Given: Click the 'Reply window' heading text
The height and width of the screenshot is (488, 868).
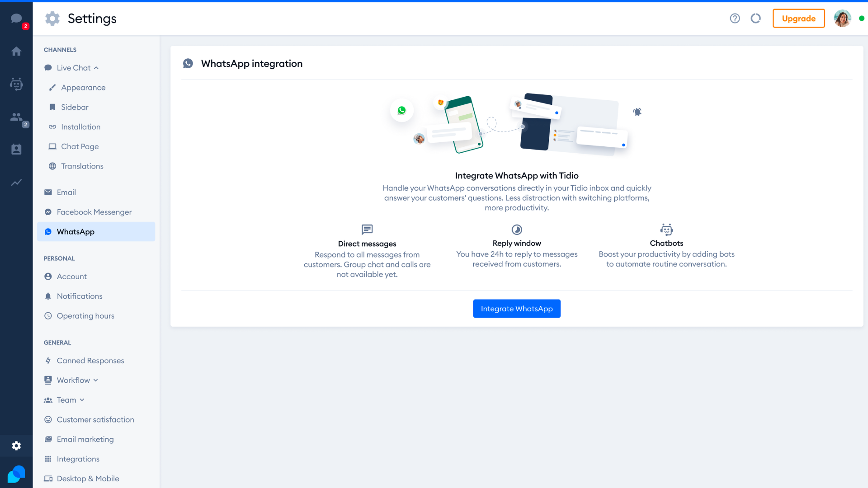Looking at the screenshot, I should 517,244.
